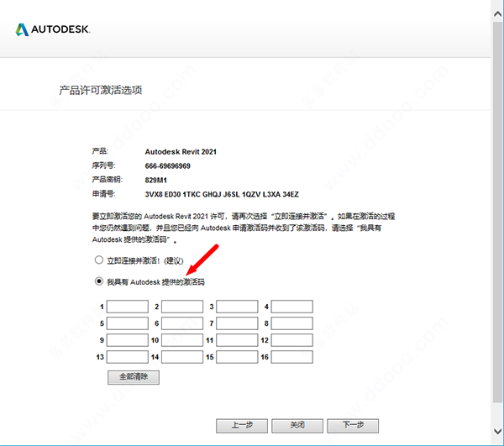Proceed with the 下一步 button
Viewport: 504px width, 446px height.
pyautogui.click(x=354, y=425)
